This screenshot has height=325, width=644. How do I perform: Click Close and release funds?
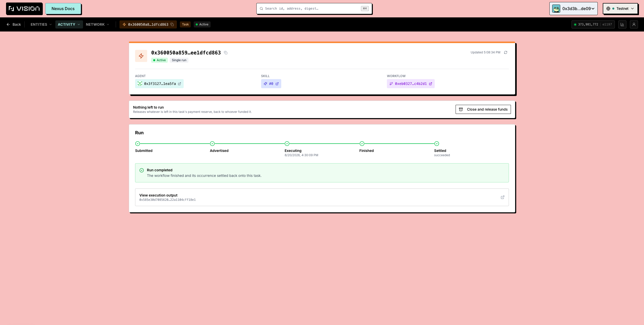click(x=483, y=109)
